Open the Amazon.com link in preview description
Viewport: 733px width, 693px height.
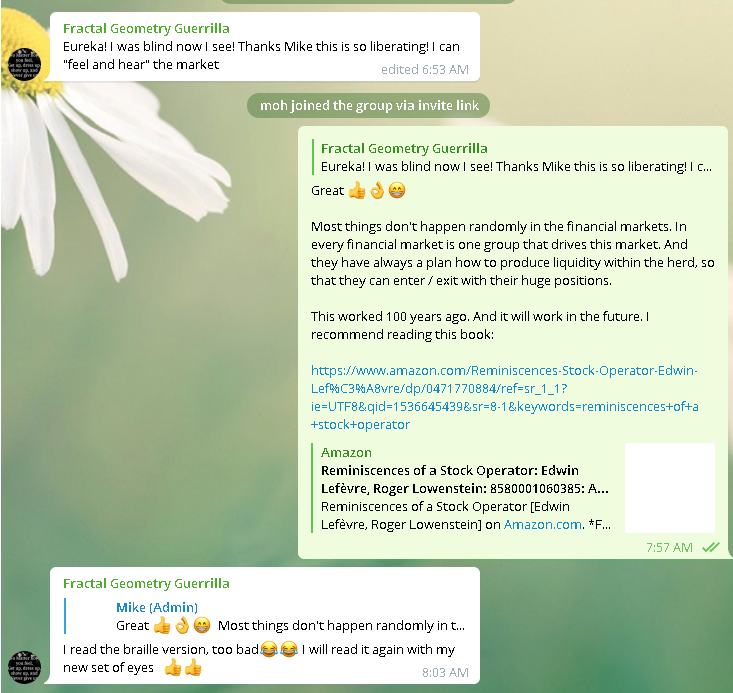pos(543,525)
